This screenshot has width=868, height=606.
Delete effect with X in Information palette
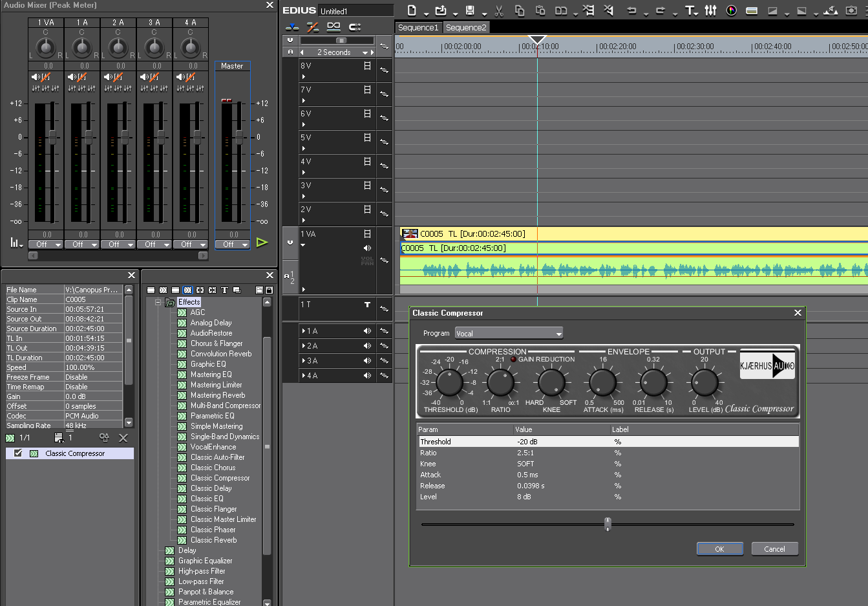pos(123,438)
